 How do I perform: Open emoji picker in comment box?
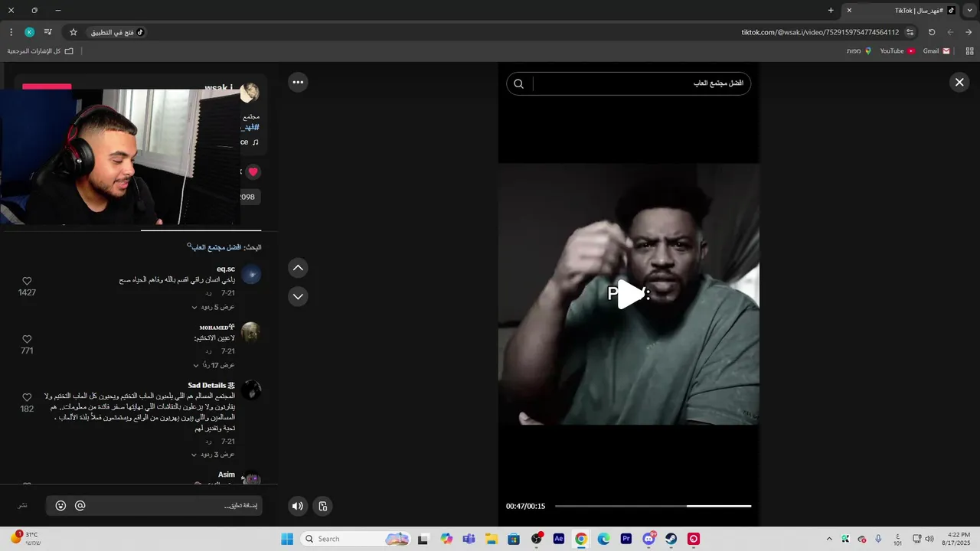(x=60, y=506)
